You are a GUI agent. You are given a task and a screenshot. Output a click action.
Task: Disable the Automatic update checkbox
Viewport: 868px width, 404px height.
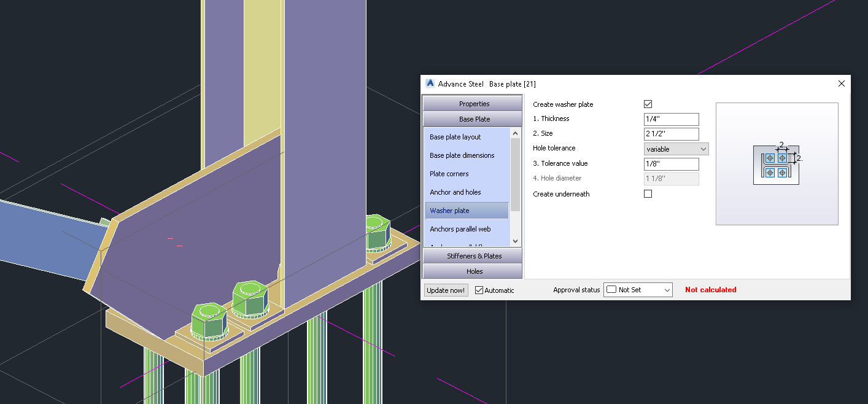click(x=478, y=290)
